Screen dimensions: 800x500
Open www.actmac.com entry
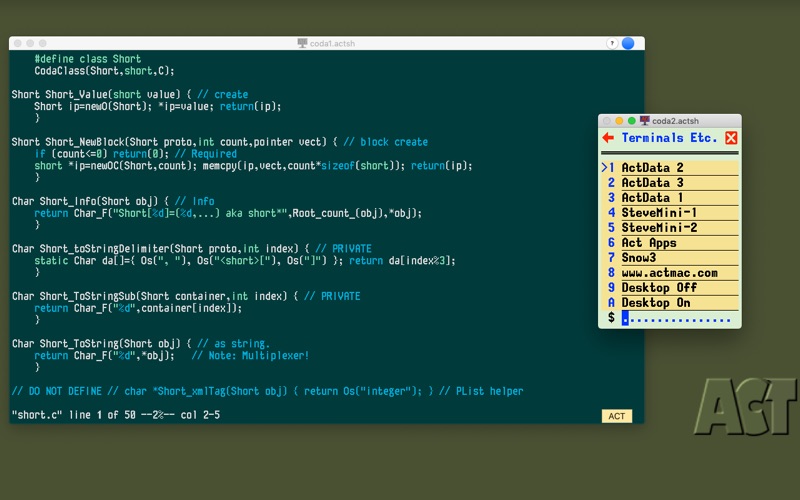(670, 273)
